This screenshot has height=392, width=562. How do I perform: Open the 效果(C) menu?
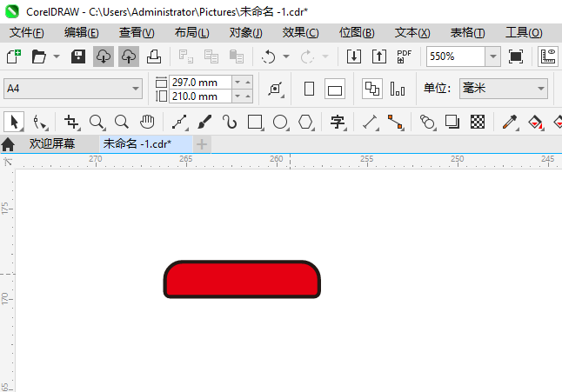click(300, 32)
